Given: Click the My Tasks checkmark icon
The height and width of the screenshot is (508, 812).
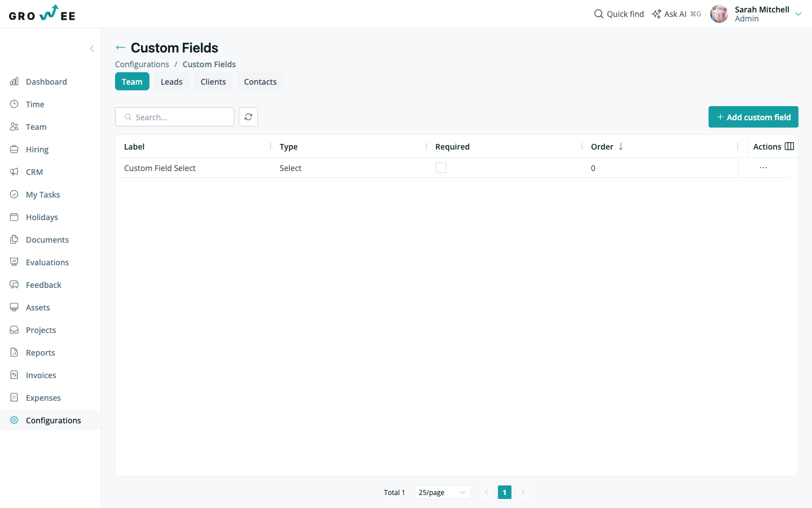Looking at the screenshot, I should (x=14, y=194).
